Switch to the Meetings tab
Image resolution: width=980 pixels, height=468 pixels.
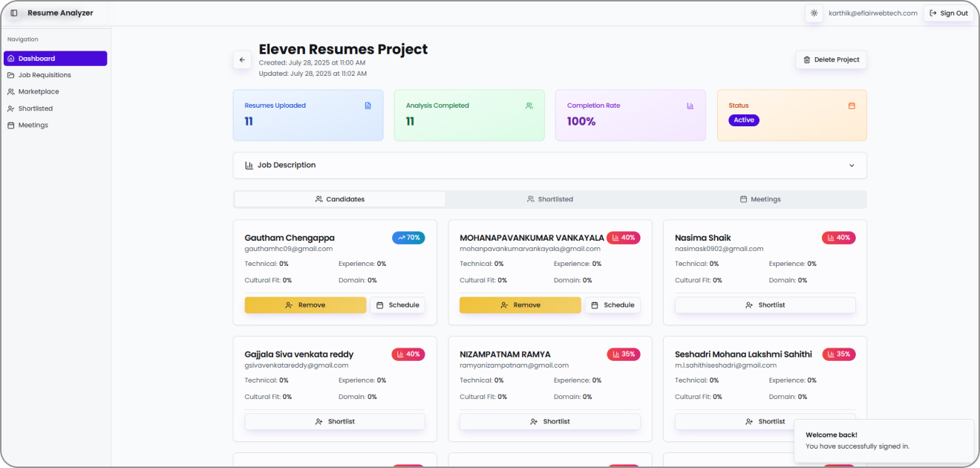pos(760,199)
